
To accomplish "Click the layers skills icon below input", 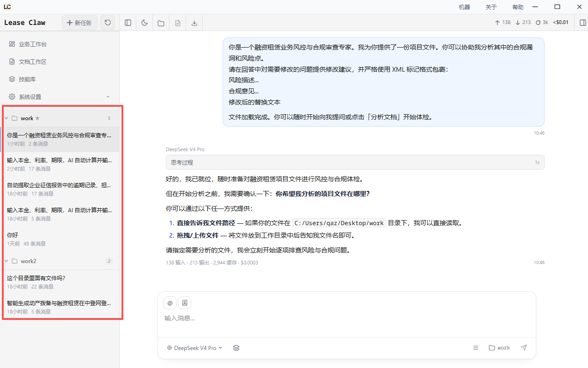I will [236, 348].
